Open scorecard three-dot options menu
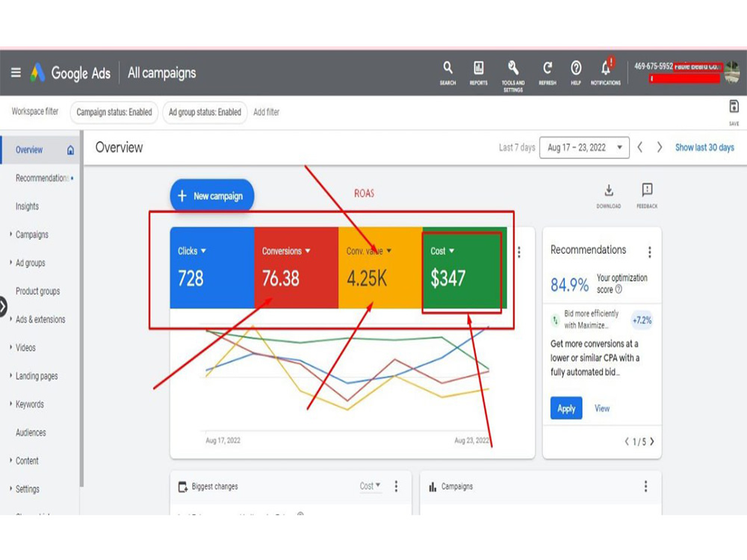 click(x=519, y=252)
